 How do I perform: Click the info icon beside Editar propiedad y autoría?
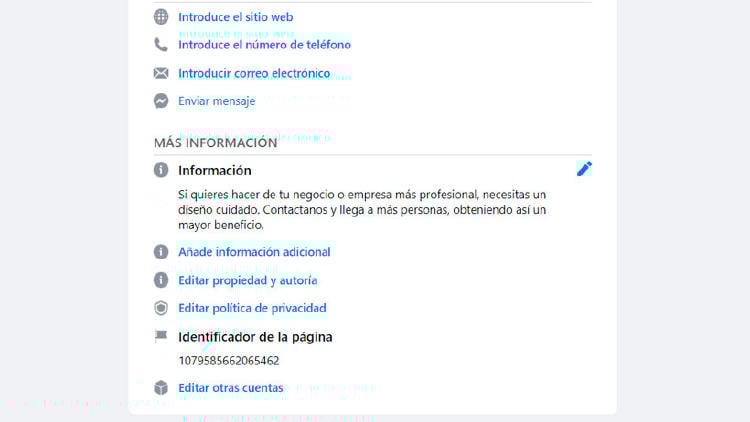tap(161, 280)
